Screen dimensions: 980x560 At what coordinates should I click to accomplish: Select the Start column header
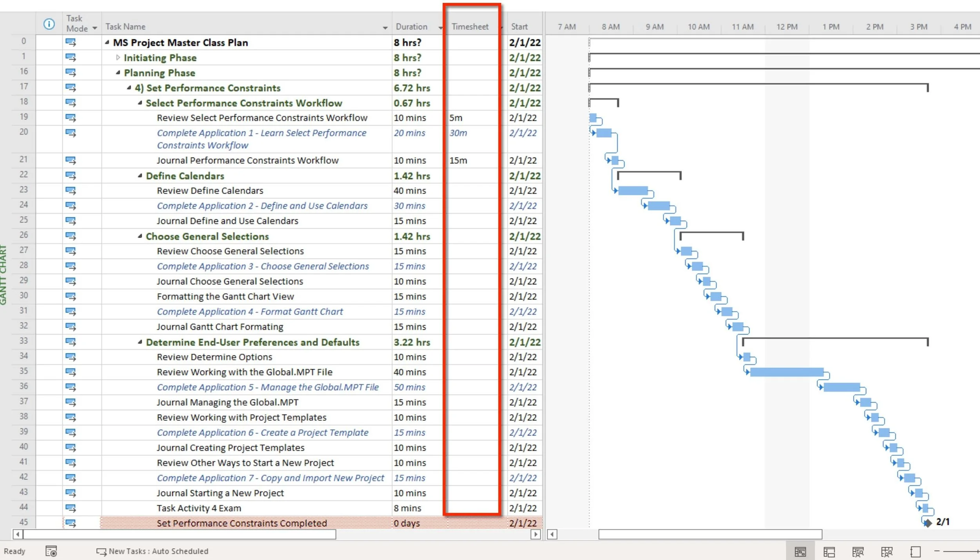[519, 27]
